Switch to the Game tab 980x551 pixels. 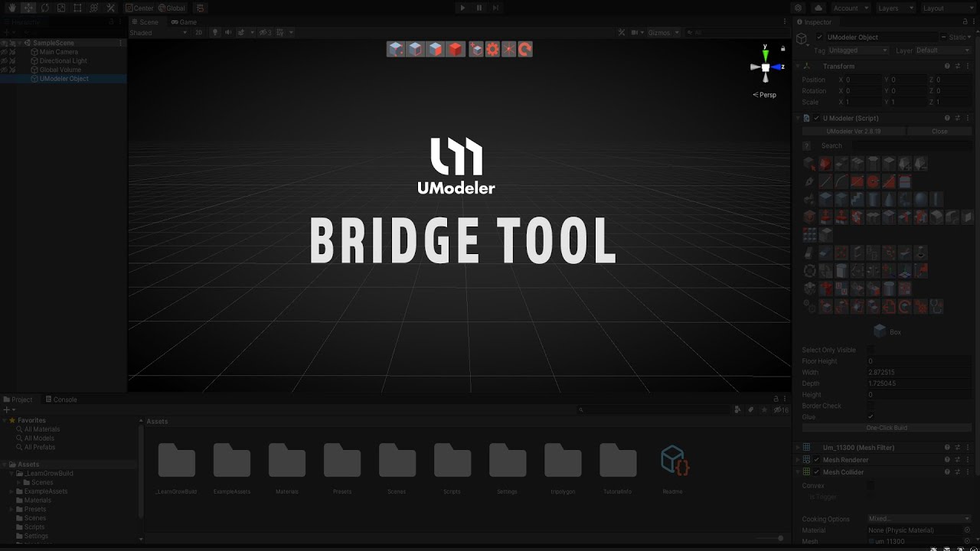pyautogui.click(x=184, y=21)
